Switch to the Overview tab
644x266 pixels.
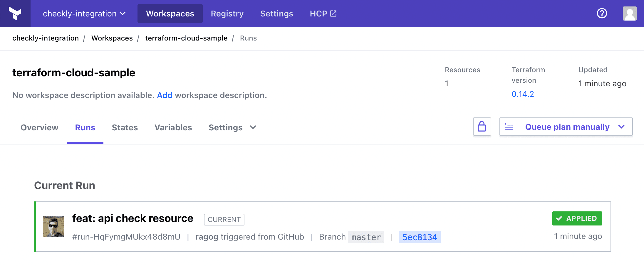point(39,127)
